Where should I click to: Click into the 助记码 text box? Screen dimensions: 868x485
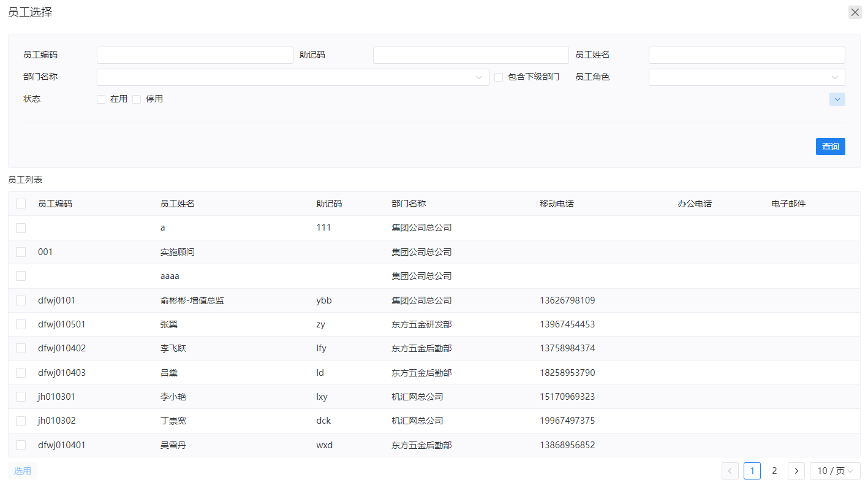(470, 55)
